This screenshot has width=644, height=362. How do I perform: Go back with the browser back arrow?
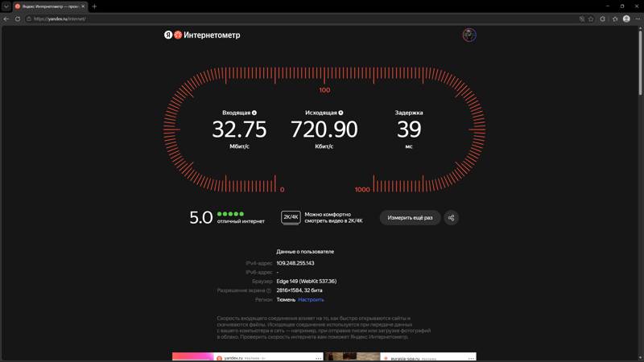click(6, 19)
